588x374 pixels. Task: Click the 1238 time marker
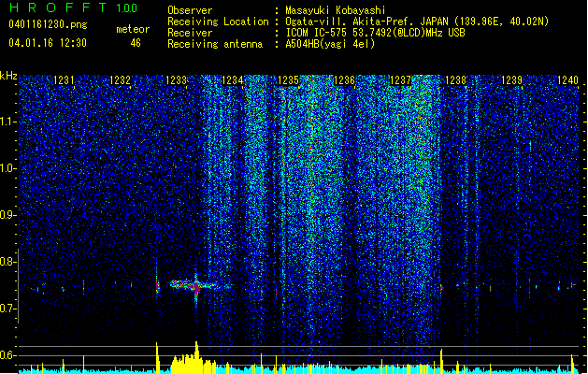click(x=455, y=80)
